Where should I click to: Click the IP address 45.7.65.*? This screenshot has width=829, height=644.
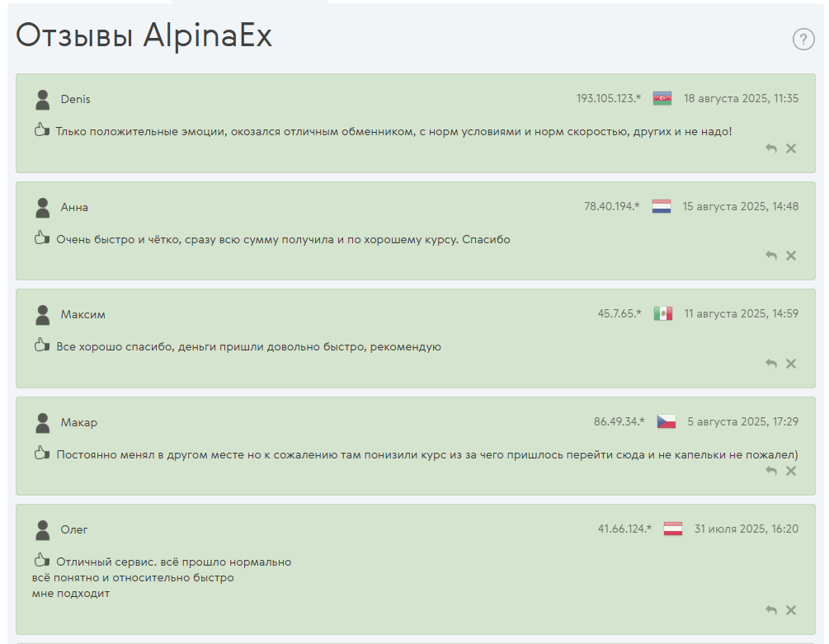pyautogui.click(x=619, y=314)
